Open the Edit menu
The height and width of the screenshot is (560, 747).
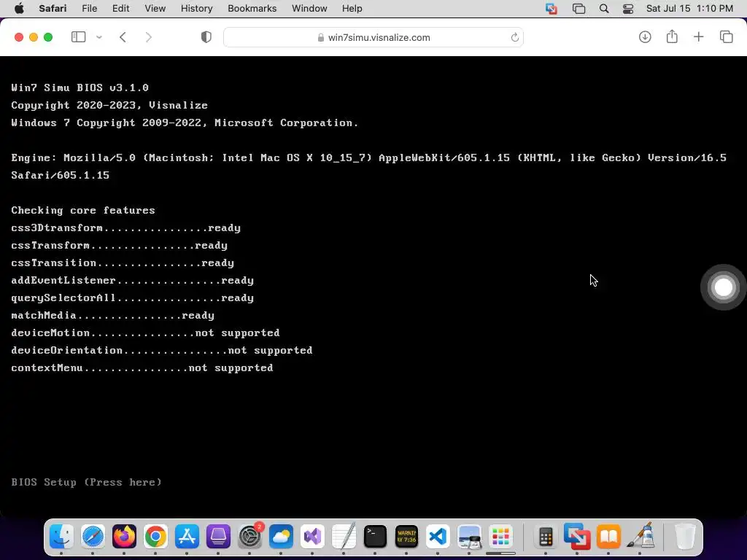coord(120,9)
